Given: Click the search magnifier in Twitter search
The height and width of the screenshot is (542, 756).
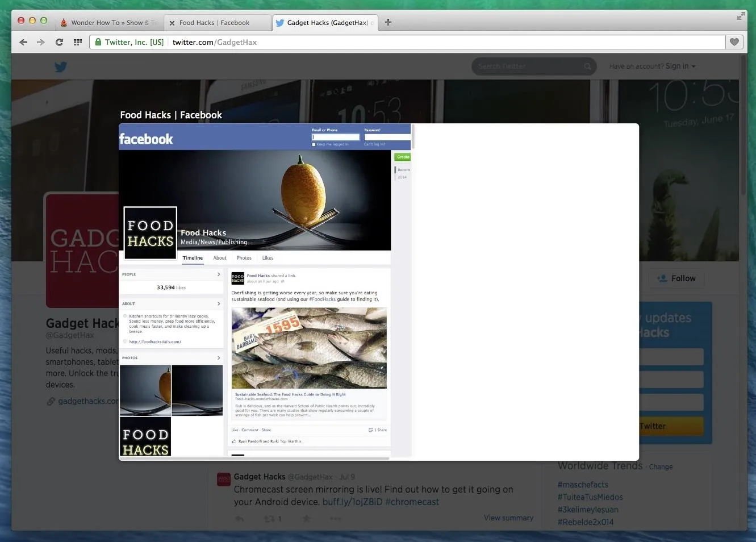Looking at the screenshot, I should [x=587, y=66].
